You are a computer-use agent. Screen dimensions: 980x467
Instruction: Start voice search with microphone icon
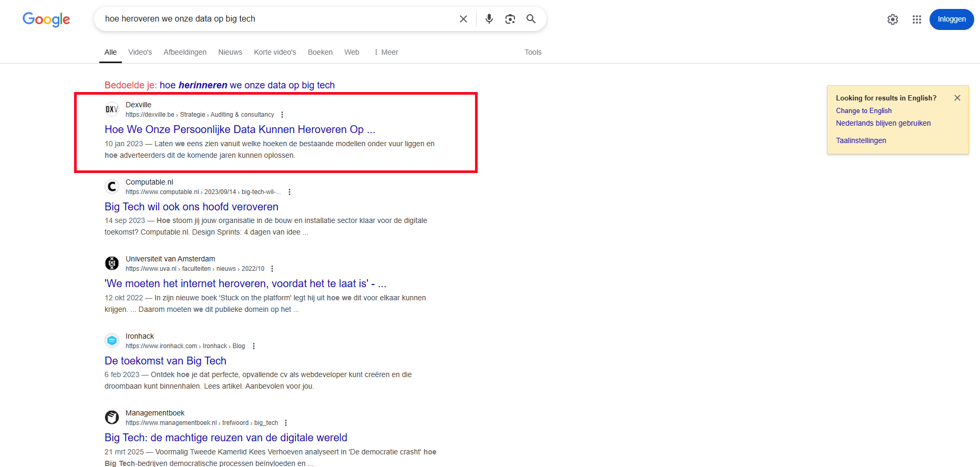click(x=489, y=19)
